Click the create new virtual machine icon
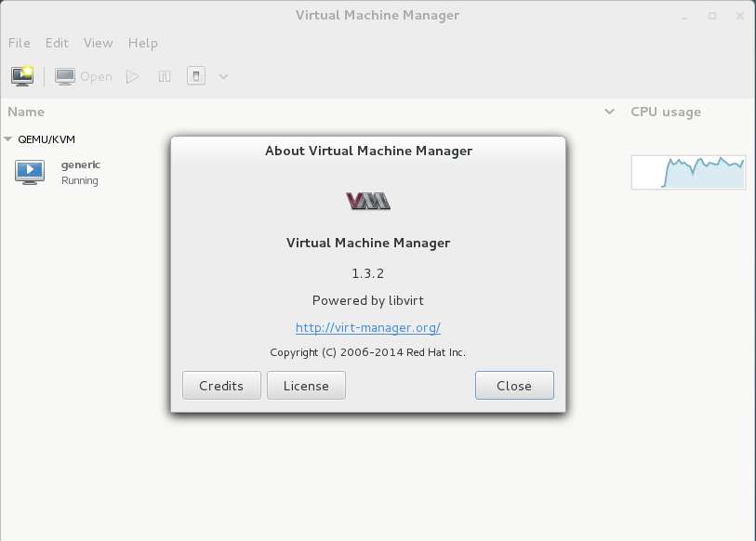Viewport: 756px width, 541px height. coord(22,76)
